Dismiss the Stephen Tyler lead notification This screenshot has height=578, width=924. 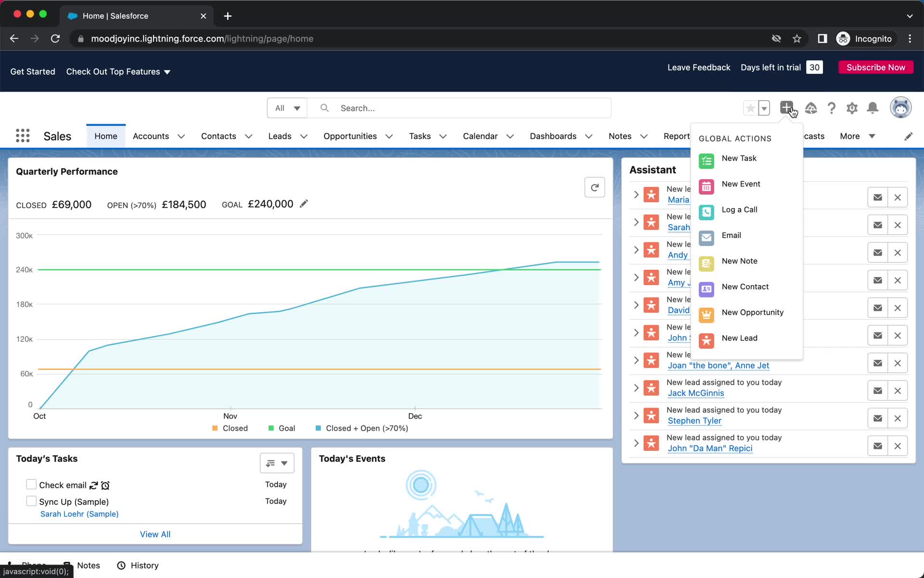pyautogui.click(x=898, y=418)
